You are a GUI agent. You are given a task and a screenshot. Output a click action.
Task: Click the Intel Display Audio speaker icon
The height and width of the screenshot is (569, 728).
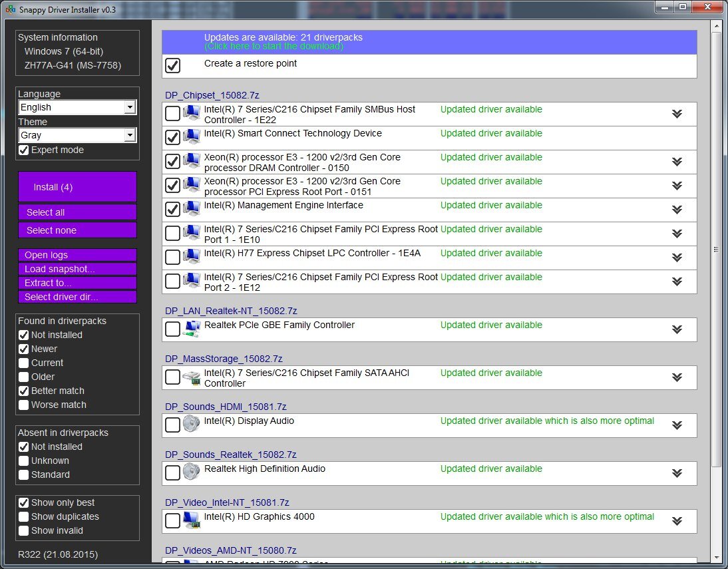click(191, 424)
